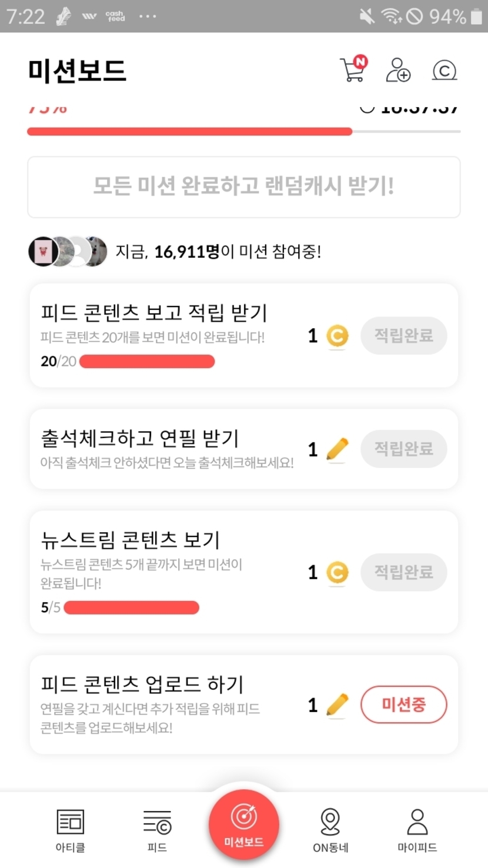Tap 모든 미션 완료하고 랜덤캐시 받기 button

(x=243, y=187)
